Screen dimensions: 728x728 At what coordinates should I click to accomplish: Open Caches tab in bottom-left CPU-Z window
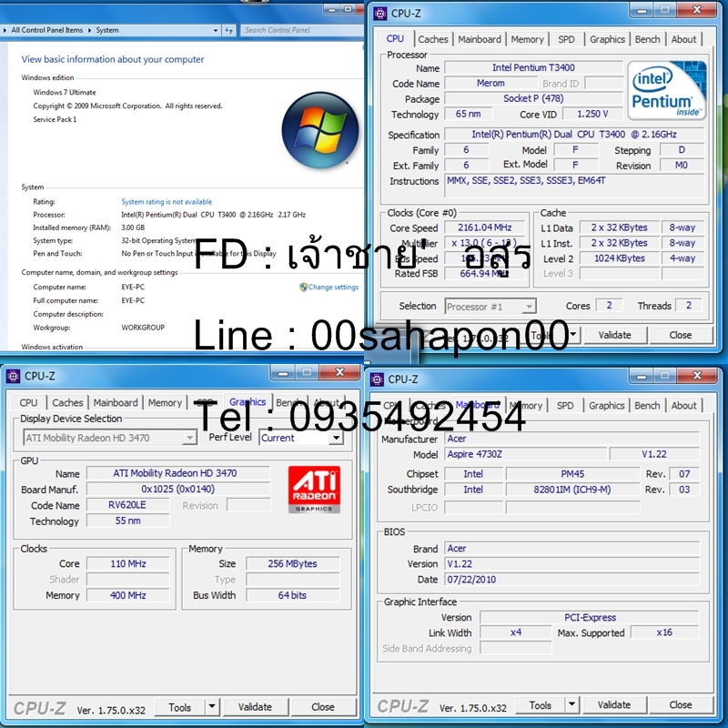click(x=67, y=402)
